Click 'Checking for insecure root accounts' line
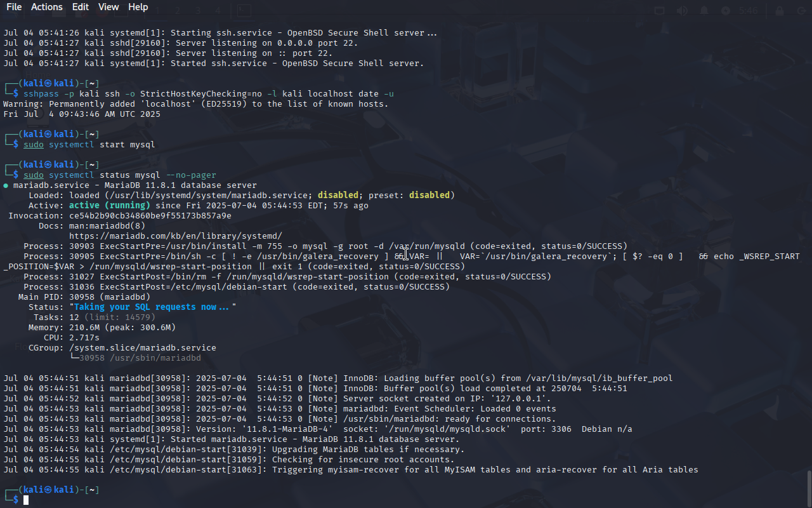This screenshot has width=812, height=508. click(x=229, y=459)
